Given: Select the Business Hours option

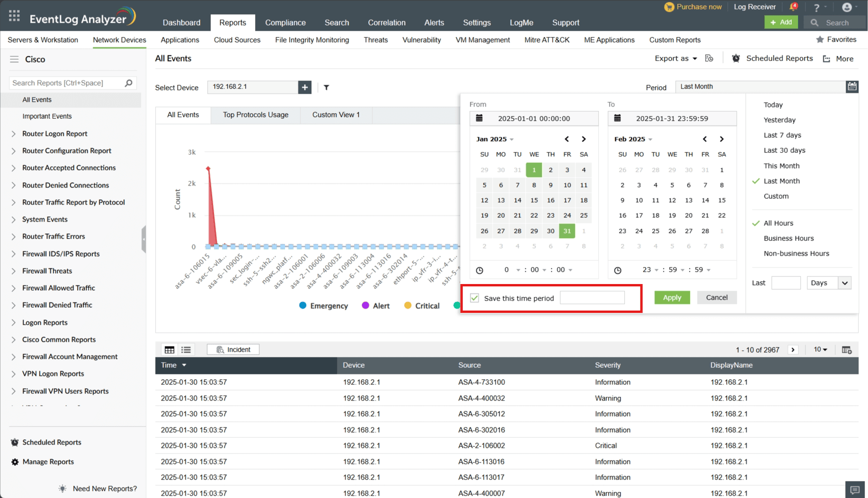Looking at the screenshot, I should pos(789,238).
